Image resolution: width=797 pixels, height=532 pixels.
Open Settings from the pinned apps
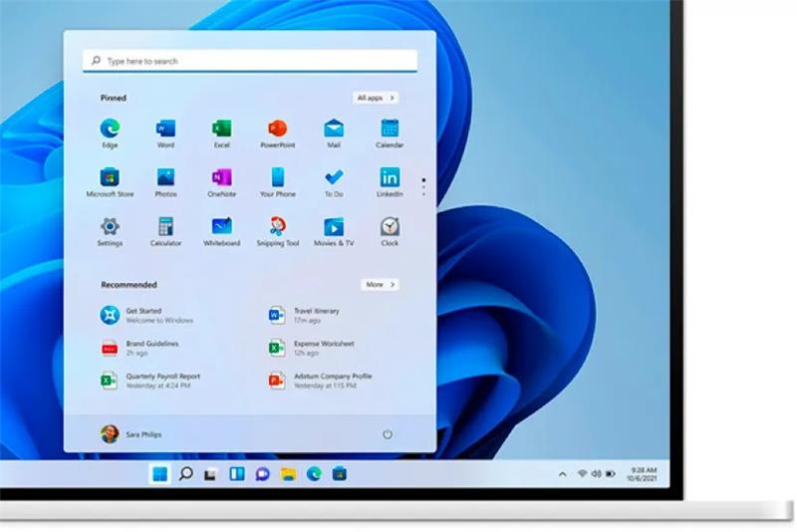click(110, 232)
